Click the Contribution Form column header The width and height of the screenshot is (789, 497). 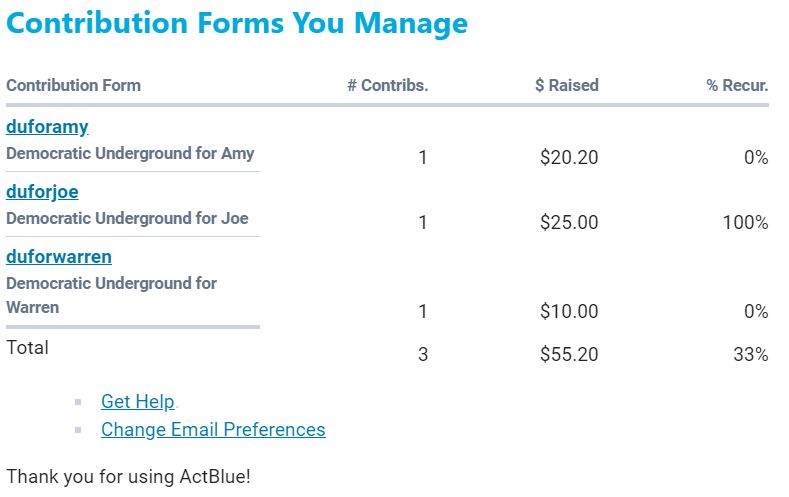click(73, 85)
